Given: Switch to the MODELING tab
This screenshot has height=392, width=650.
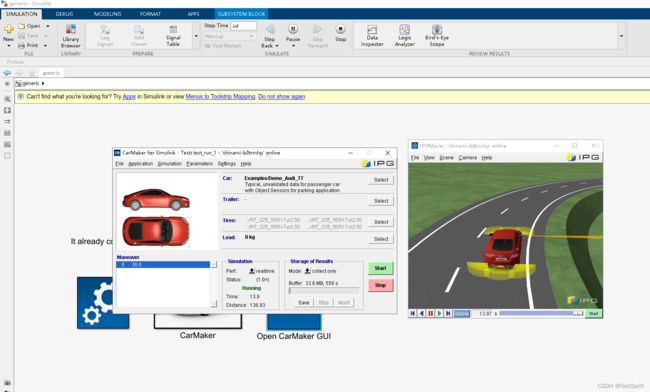Looking at the screenshot, I should (x=107, y=14).
